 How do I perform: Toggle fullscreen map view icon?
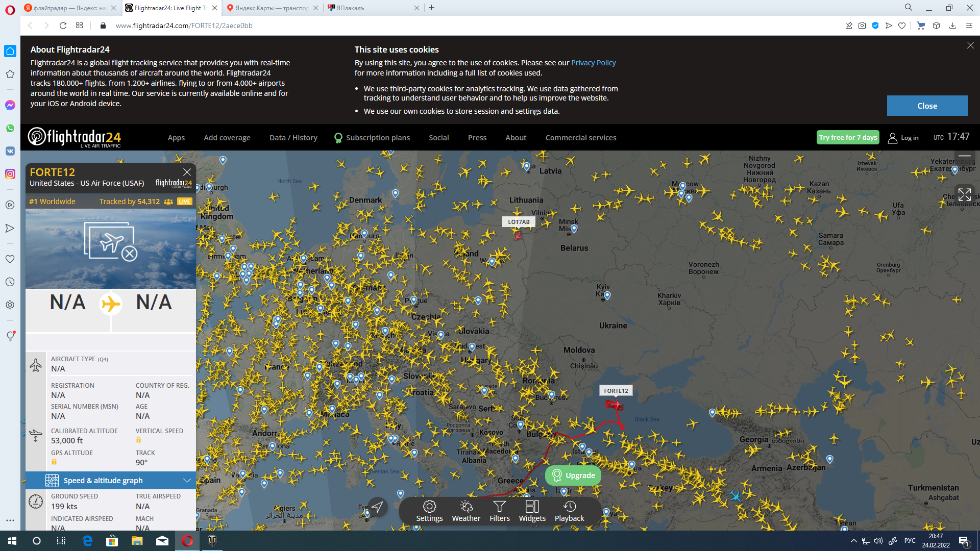point(964,194)
